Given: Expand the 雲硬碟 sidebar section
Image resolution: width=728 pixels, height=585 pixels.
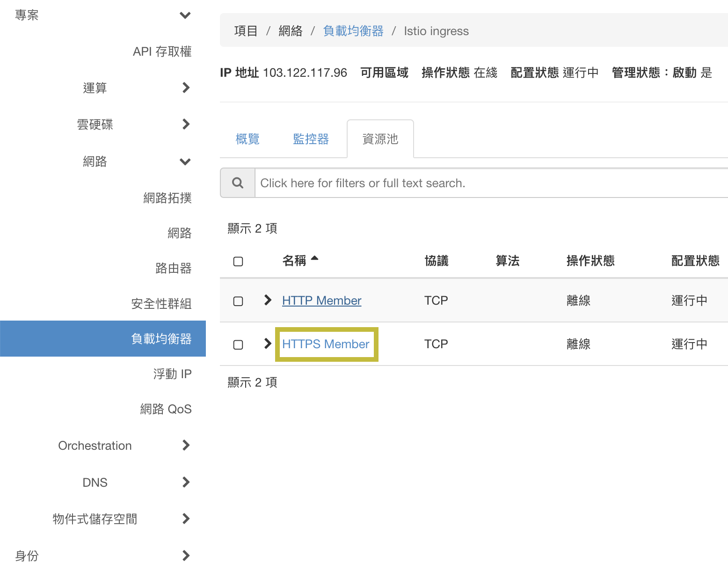Looking at the screenshot, I should (186, 124).
